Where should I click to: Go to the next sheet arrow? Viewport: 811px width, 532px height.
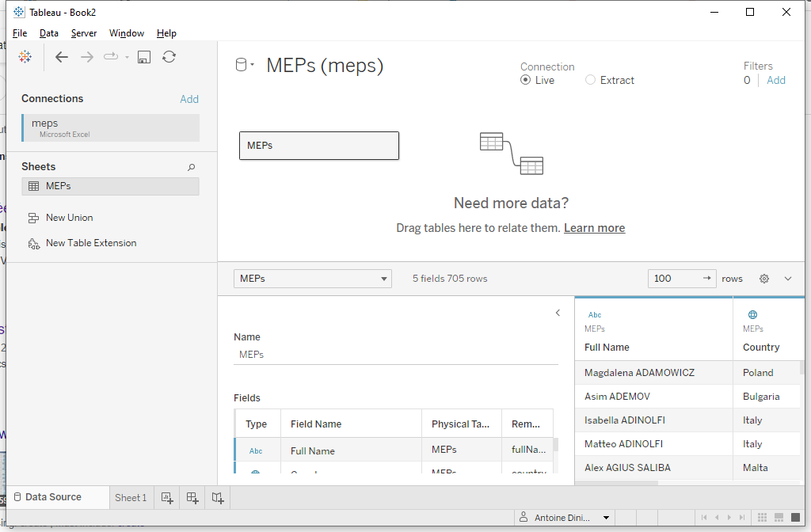729,518
